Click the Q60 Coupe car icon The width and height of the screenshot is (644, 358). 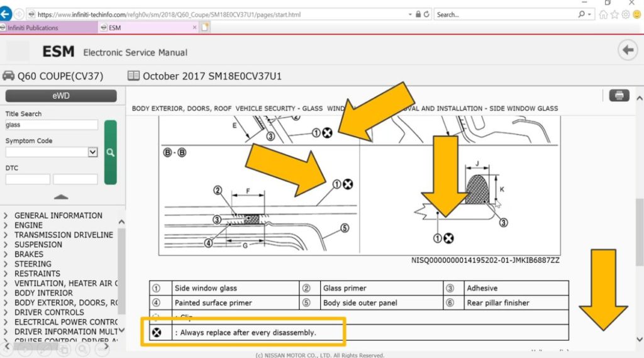click(x=8, y=76)
